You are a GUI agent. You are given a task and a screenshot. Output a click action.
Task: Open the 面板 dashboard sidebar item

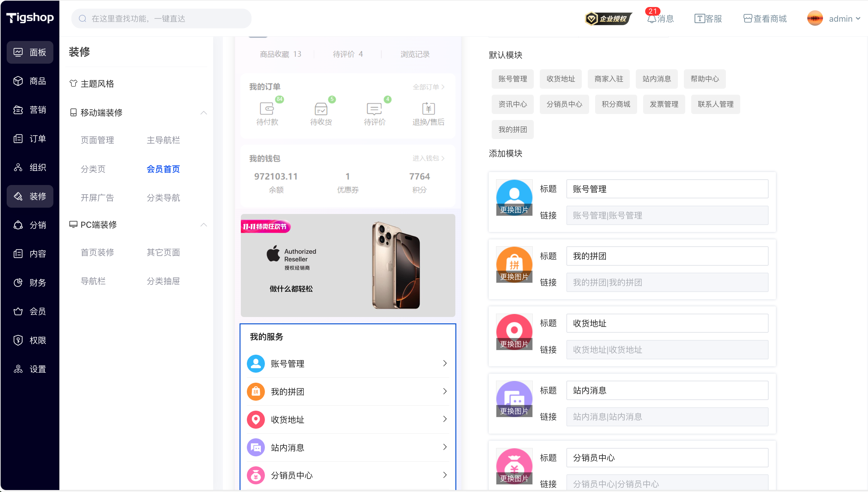(x=30, y=52)
